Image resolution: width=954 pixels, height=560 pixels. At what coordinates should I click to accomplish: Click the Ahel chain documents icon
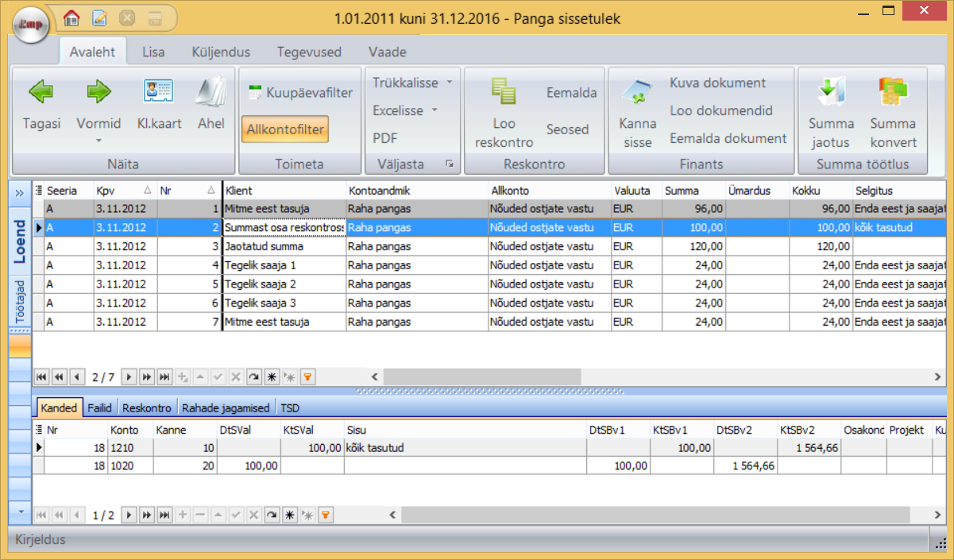tap(210, 93)
